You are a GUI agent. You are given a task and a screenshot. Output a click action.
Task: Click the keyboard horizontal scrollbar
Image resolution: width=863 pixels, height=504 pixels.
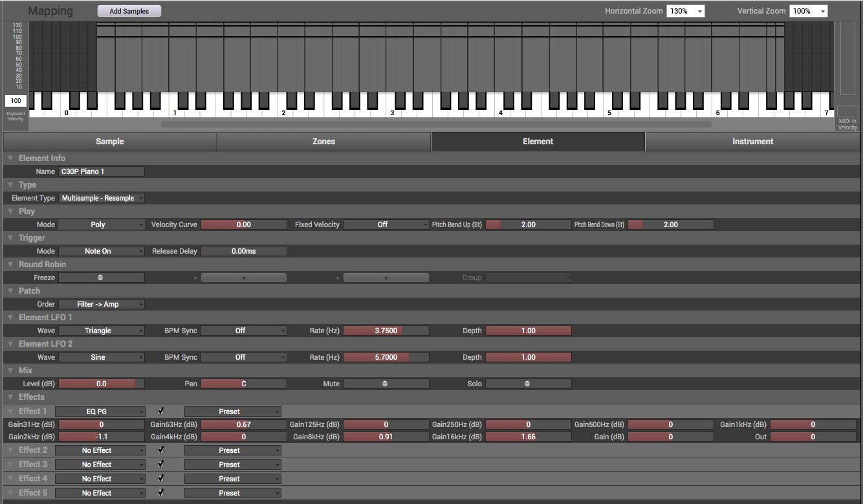[437, 124]
